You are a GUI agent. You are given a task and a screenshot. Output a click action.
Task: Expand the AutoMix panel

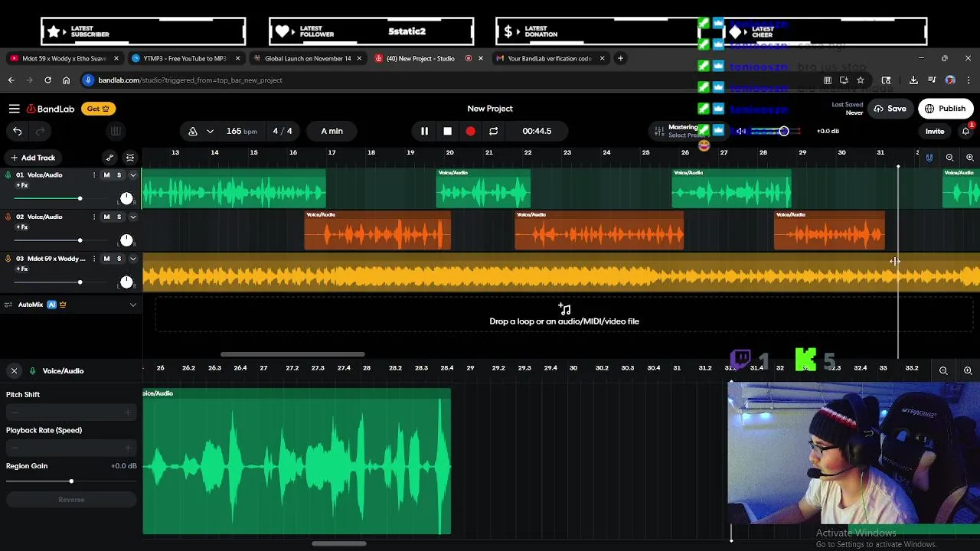[x=132, y=305]
